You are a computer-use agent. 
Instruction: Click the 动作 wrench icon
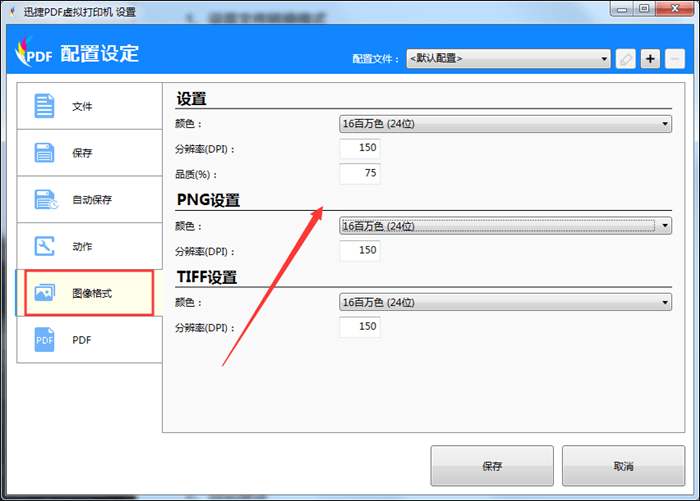(44, 246)
